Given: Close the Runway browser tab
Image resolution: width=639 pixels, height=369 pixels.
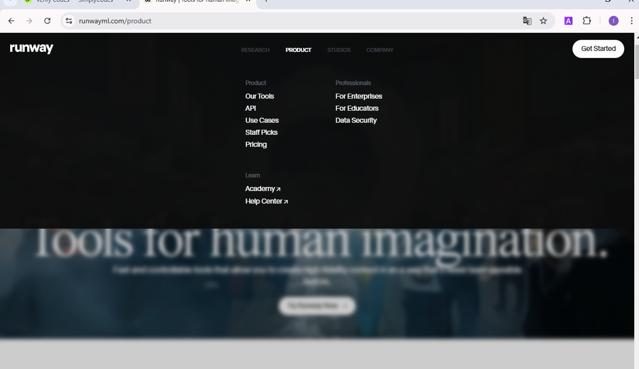Looking at the screenshot, I should coord(248,2).
